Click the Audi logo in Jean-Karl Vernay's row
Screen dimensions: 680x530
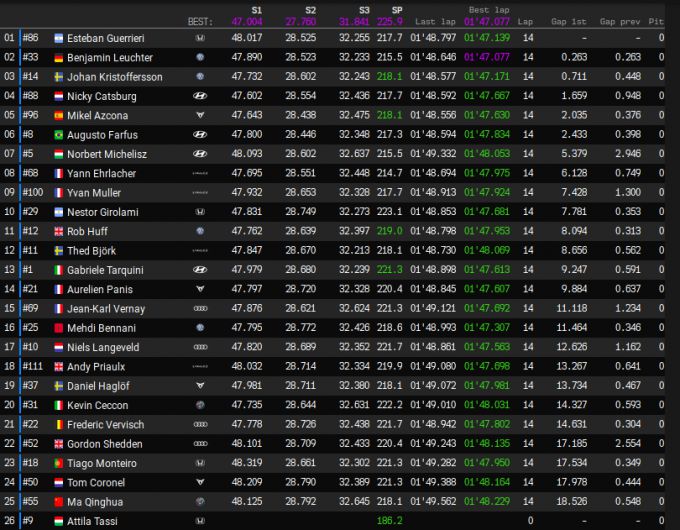click(200, 308)
